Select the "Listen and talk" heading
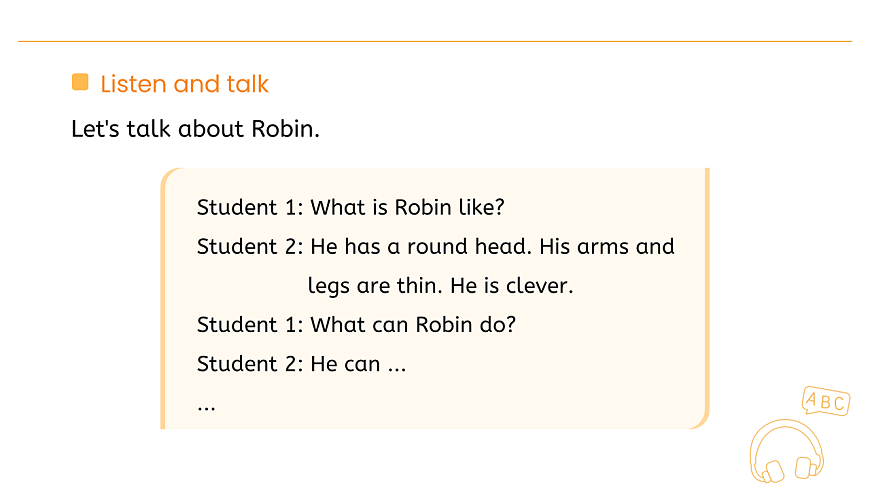This screenshot has width=870, height=489. coord(185,83)
